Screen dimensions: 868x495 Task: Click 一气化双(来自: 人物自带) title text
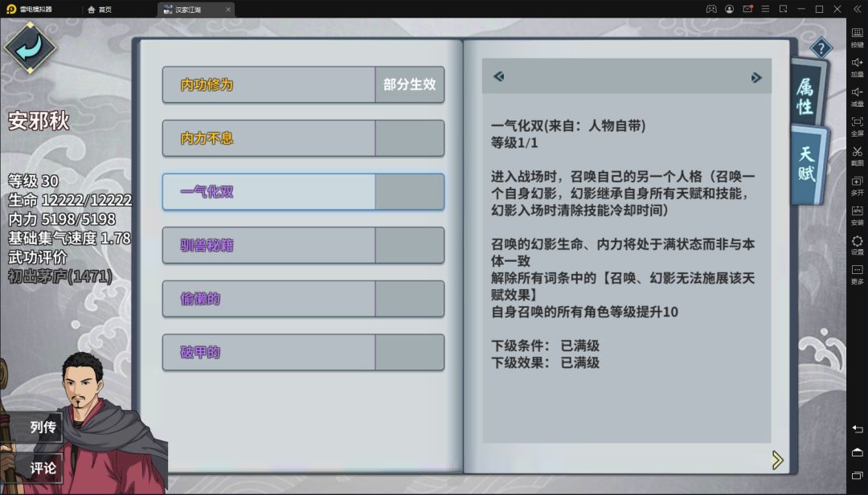[x=568, y=125]
